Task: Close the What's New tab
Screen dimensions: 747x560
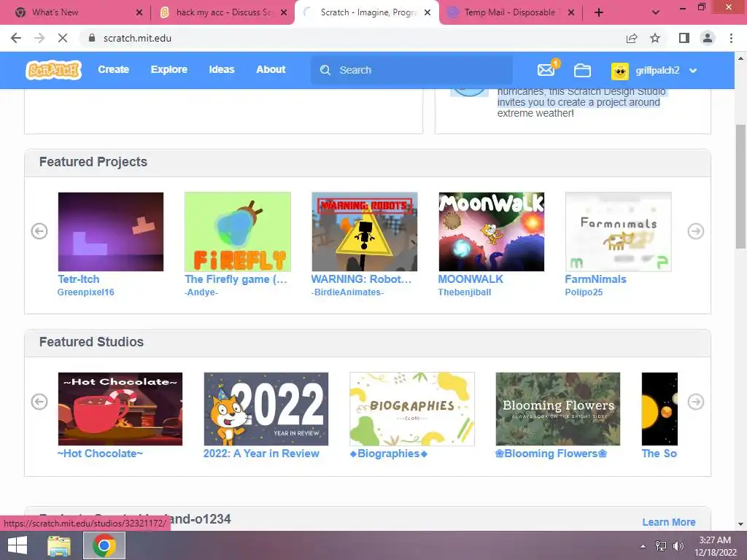Action: click(139, 12)
